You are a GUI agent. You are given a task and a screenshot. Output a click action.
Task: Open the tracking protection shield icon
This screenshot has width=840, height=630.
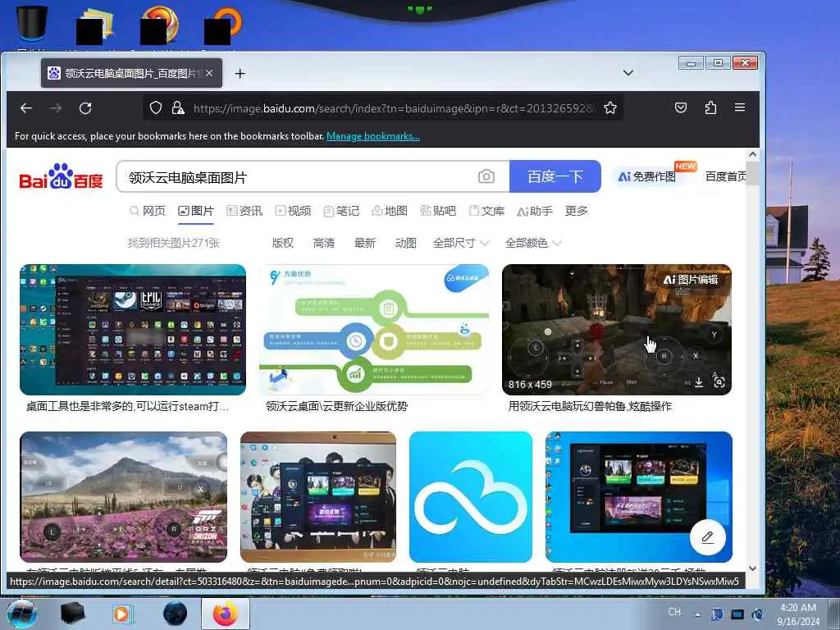156,108
